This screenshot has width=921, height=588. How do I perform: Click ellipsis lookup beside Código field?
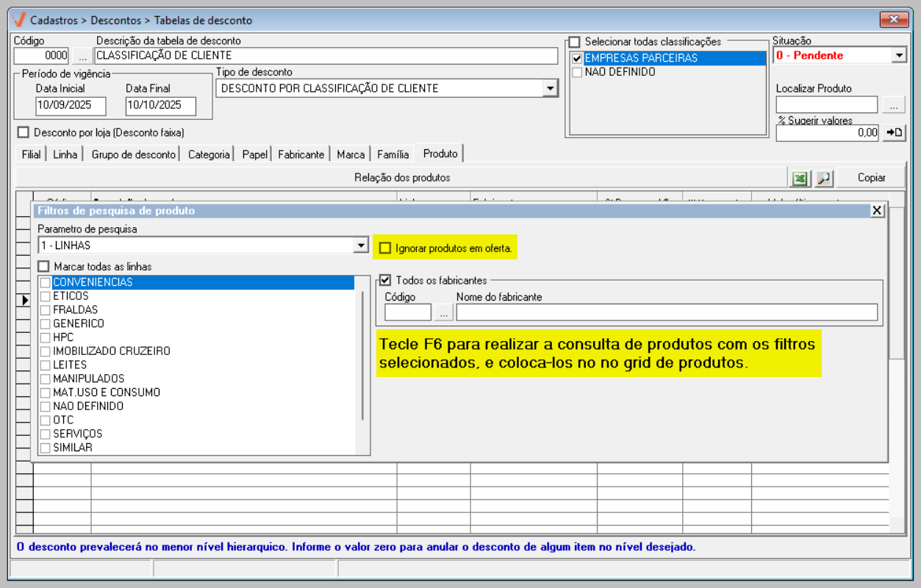[x=82, y=56]
